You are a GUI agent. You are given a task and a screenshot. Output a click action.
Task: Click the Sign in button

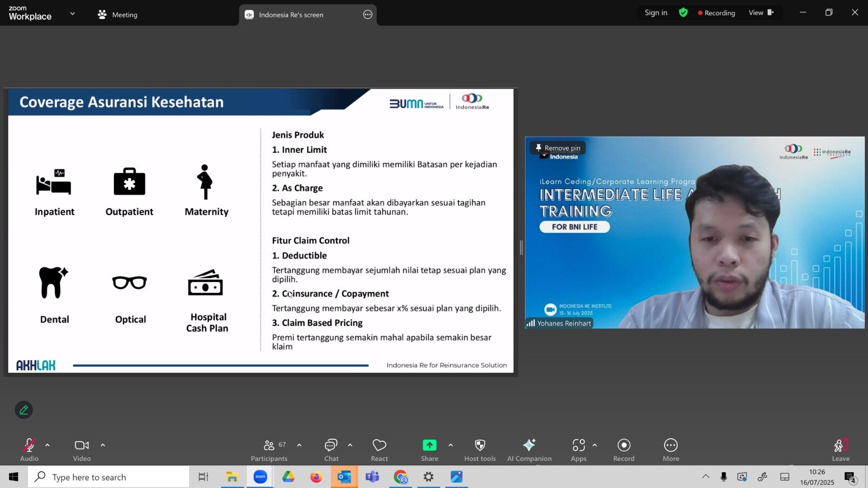click(656, 12)
